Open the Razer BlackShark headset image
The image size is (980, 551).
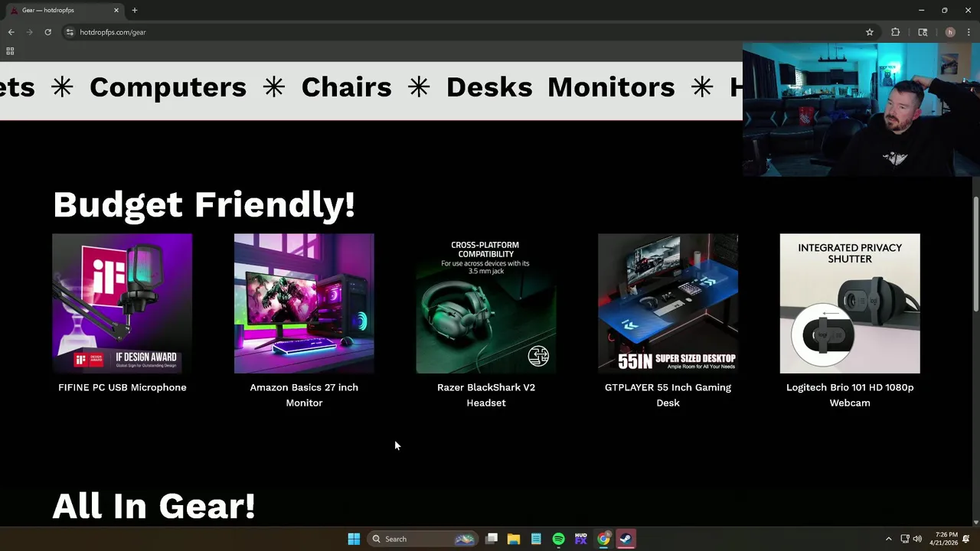click(x=486, y=304)
